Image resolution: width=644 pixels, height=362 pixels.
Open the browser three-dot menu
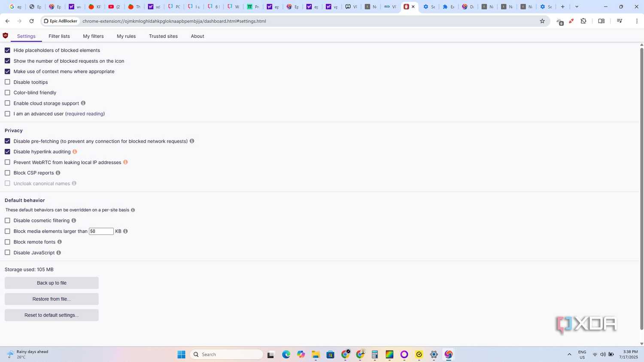pyautogui.click(x=637, y=21)
